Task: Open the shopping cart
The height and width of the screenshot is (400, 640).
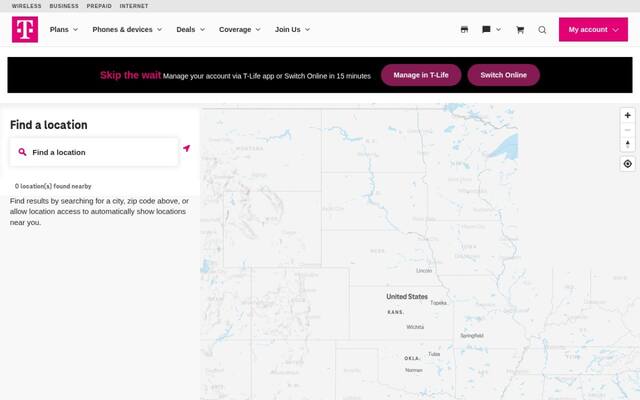Action: coord(520,29)
